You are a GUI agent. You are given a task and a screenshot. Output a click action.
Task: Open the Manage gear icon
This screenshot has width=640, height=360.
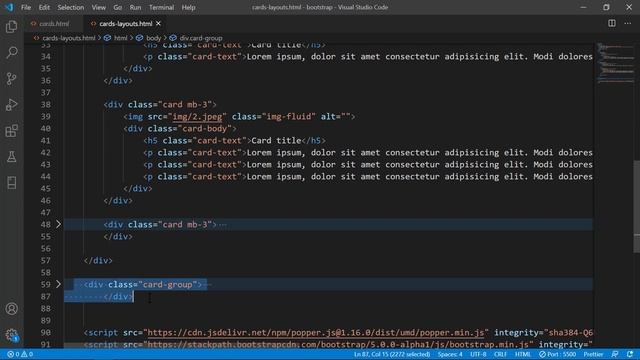(x=11, y=335)
